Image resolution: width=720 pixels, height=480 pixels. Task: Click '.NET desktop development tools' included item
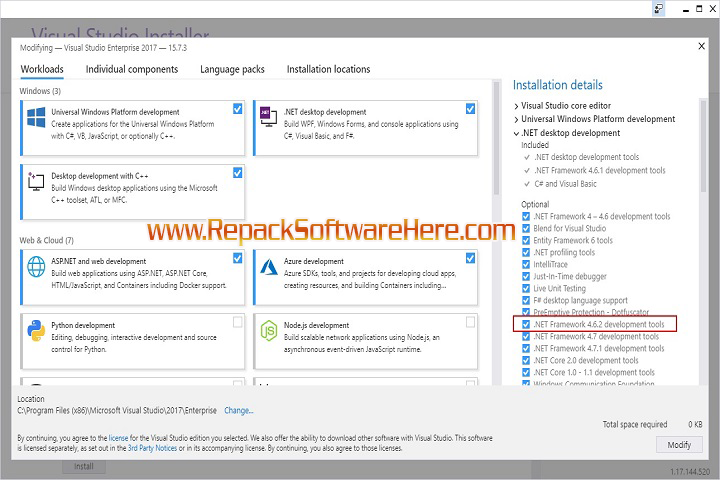586,157
